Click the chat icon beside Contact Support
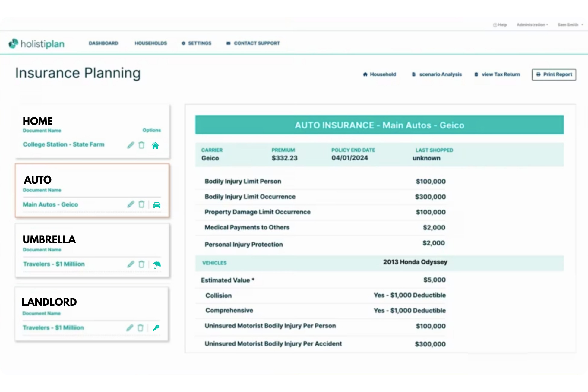 click(228, 43)
